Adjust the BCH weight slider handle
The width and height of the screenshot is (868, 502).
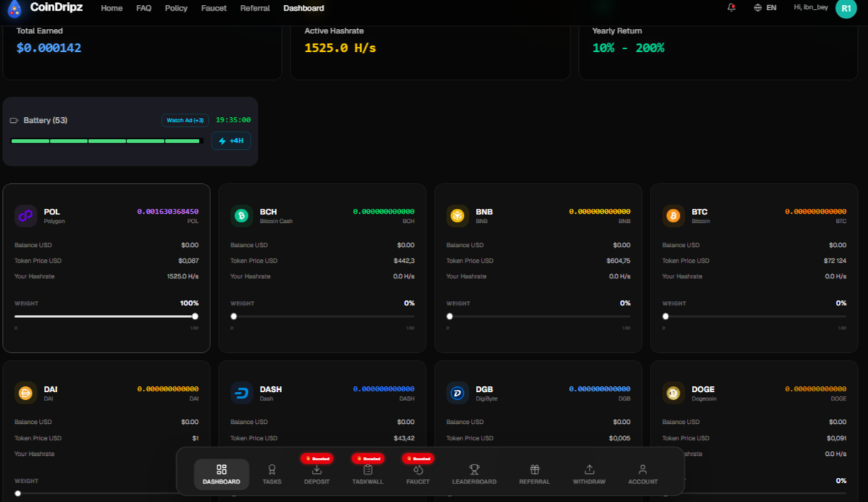234,317
